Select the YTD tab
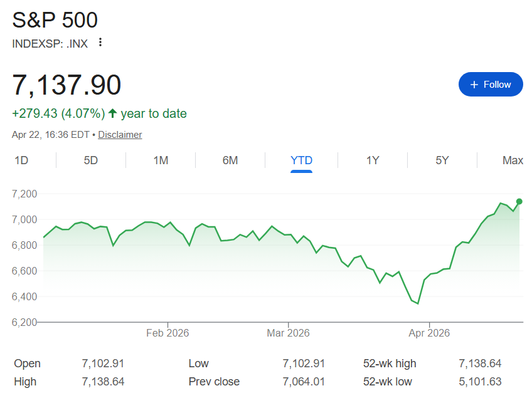The image size is (532, 408). coord(301,160)
